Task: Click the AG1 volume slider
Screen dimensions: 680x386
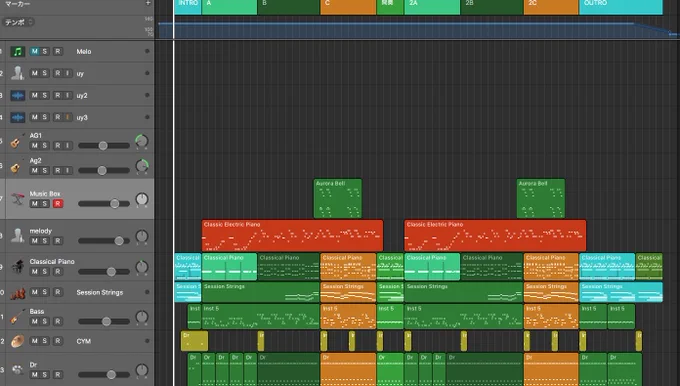Action: click(x=104, y=146)
